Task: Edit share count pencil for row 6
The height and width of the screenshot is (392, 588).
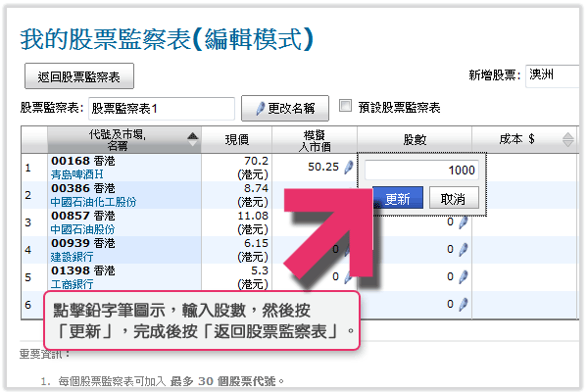Action: [x=464, y=304]
